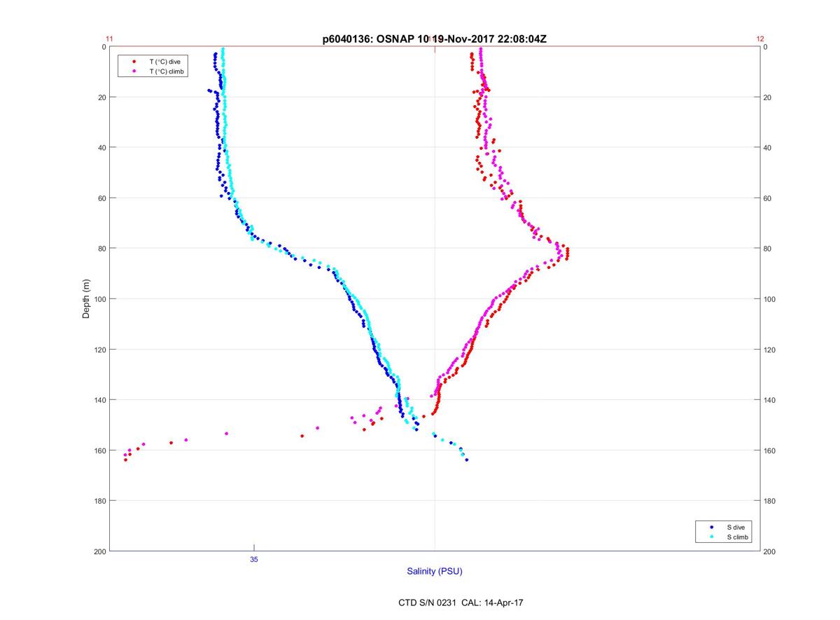Click depth tick 200 on the right axis
The image size is (840, 620).
[770, 551]
